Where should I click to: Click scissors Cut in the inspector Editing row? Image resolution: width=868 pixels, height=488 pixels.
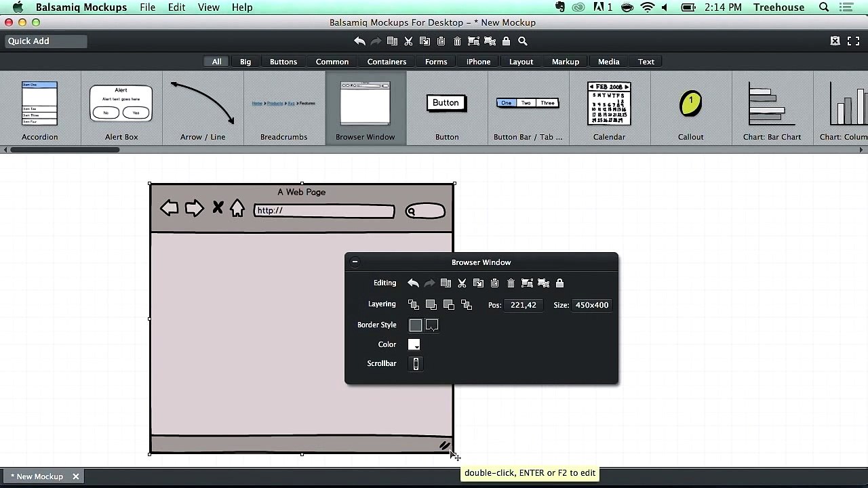[x=462, y=283]
